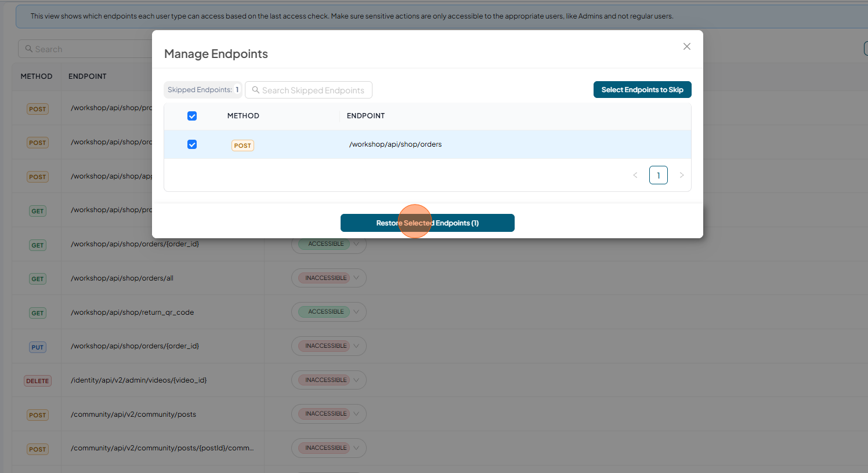Viewport: 868px width, 473px height.
Task: Select page 1 in dialog pagination
Action: click(659, 175)
